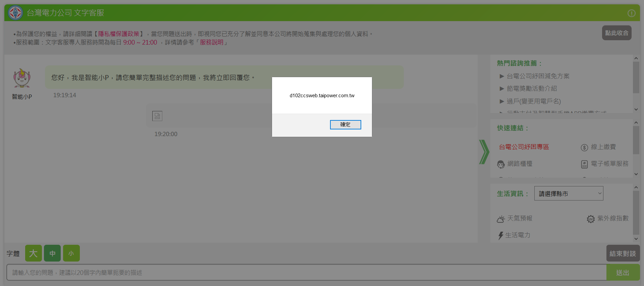Click the arrow beside 台電公司紓困減免方案
This screenshot has width=644, height=286.
coord(502,76)
